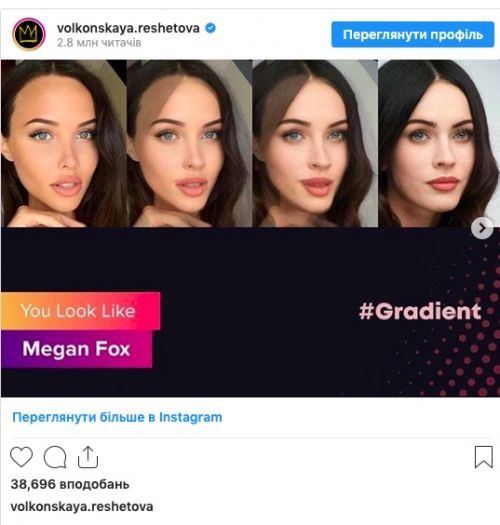500x525 pixels.
Task: Click the blue verified badge
Action: [210, 28]
